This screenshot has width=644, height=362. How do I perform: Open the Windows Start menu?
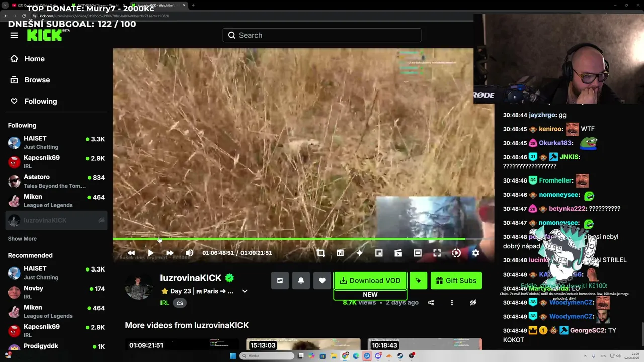(233, 356)
